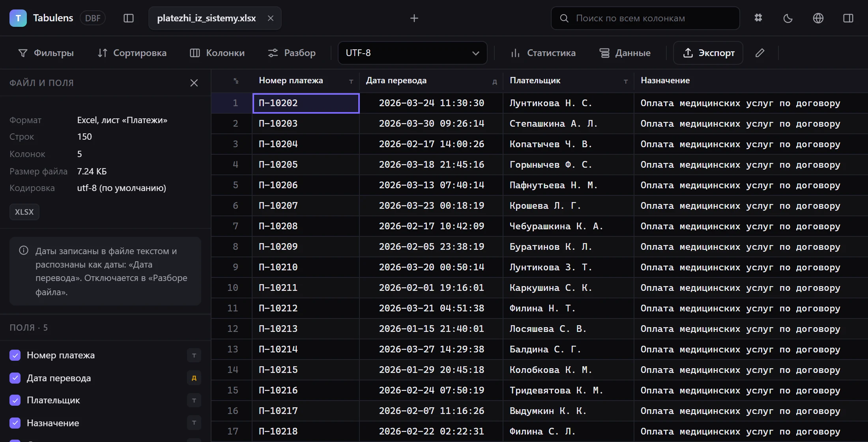Switch to the «Статистика» view
This screenshot has height=442, width=868.
(x=543, y=53)
